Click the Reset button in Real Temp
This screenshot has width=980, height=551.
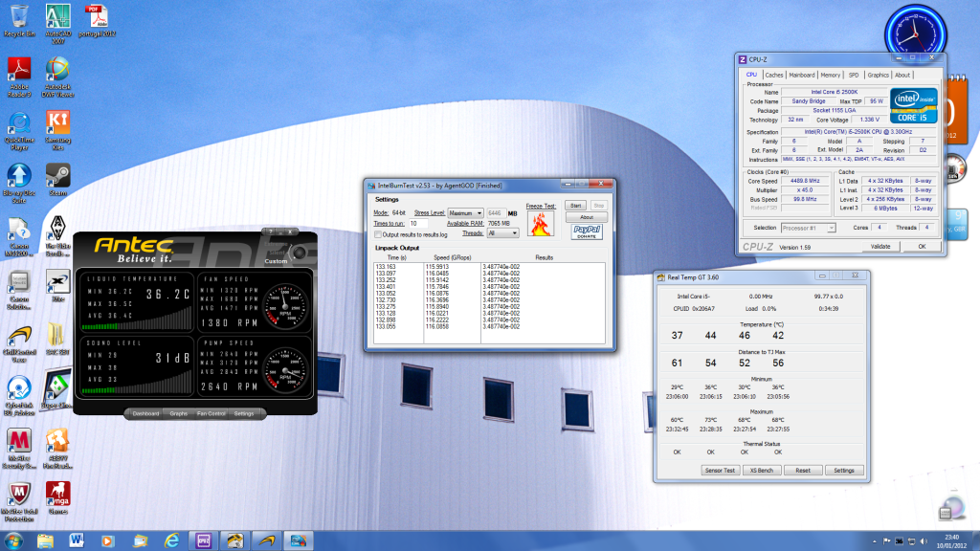803,471
